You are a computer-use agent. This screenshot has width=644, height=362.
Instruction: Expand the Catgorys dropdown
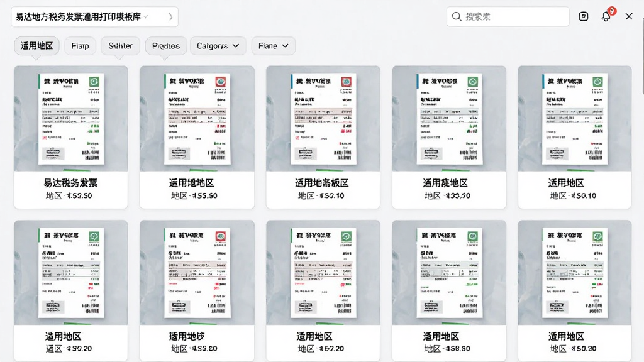(218, 45)
